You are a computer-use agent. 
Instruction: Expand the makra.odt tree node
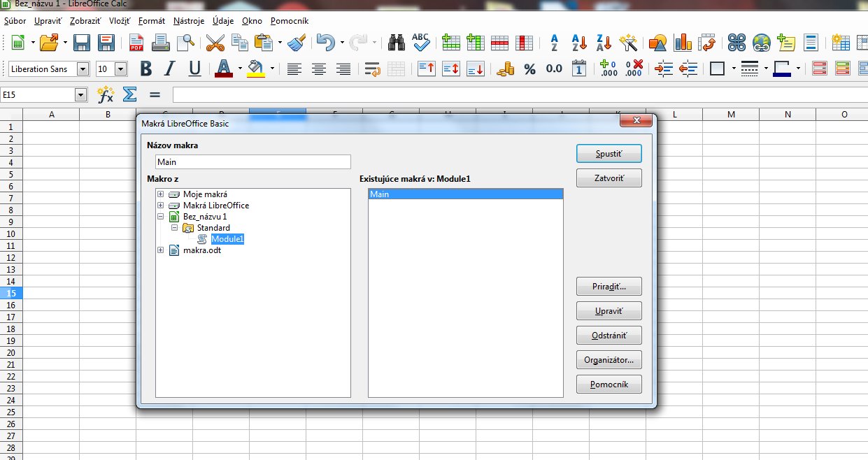161,250
